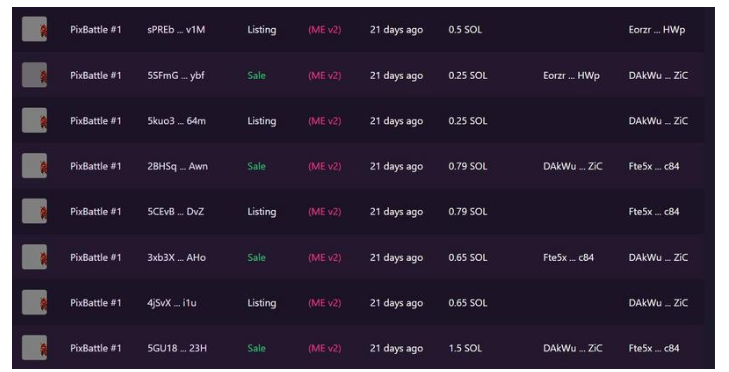729x372 pixels.
Task: Click PixBattle #1 name in 0.5 SOL row
Action: (x=96, y=30)
